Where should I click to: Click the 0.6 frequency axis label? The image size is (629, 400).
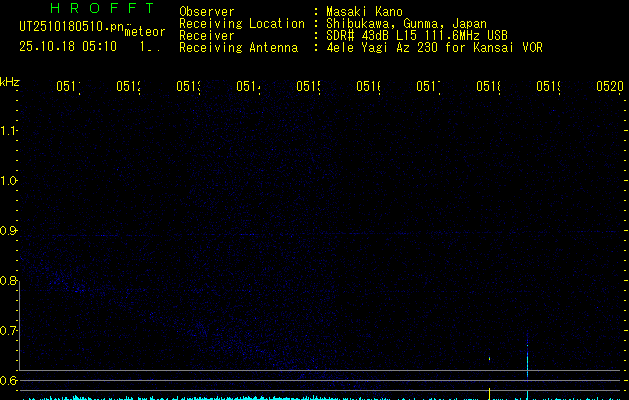click(x=8, y=380)
